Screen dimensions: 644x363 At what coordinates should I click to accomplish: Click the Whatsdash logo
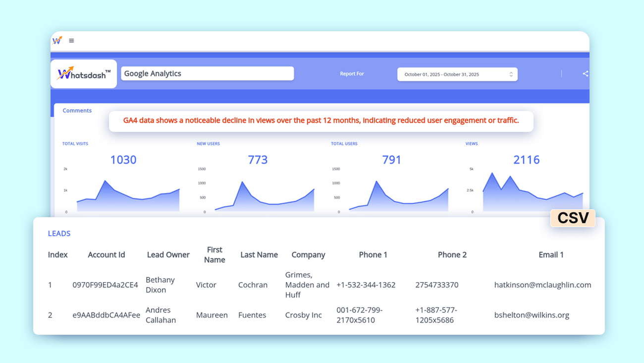coord(83,73)
